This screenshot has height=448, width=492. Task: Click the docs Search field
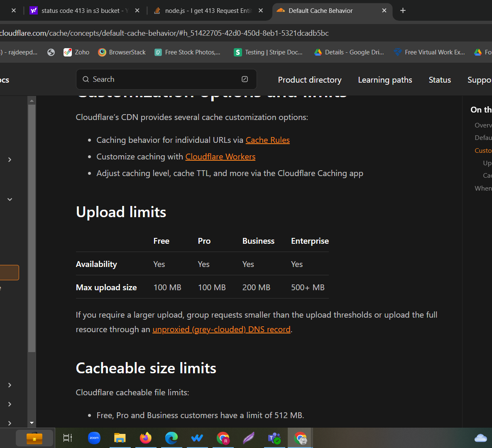162,79
